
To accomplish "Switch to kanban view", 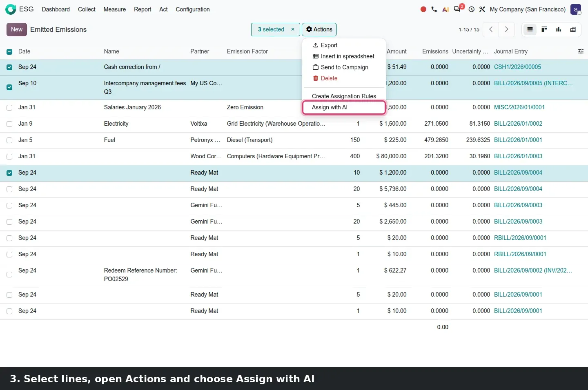I will [544, 29].
